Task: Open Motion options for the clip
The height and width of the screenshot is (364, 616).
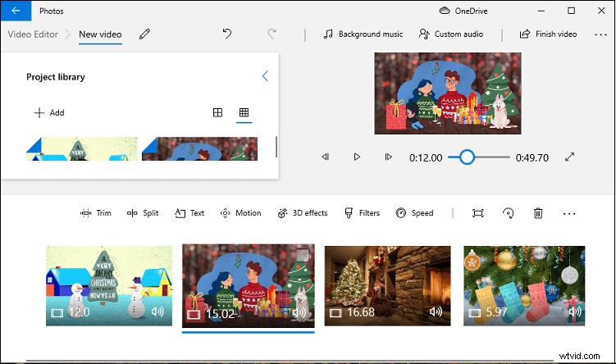Action: click(x=240, y=213)
